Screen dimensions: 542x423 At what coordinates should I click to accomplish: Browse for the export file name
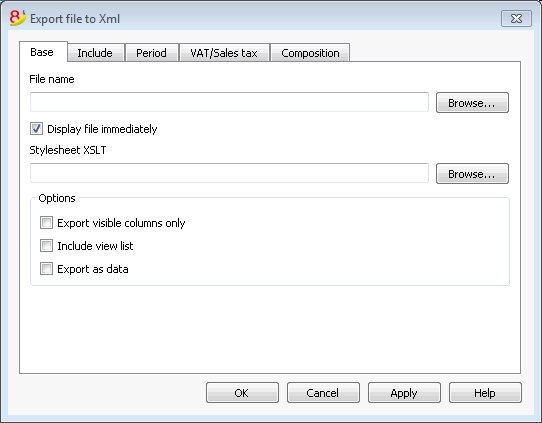[x=472, y=103]
